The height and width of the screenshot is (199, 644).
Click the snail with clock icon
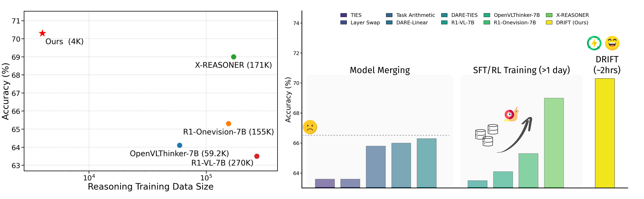click(x=511, y=115)
